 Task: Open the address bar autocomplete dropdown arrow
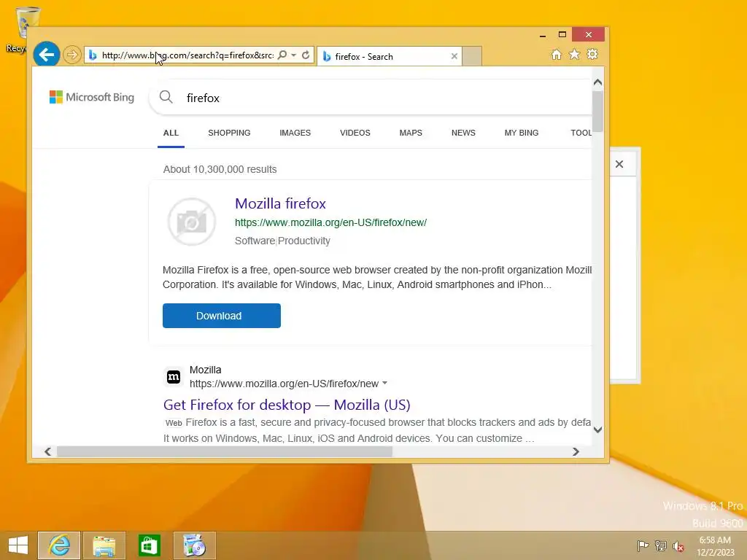(294, 55)
